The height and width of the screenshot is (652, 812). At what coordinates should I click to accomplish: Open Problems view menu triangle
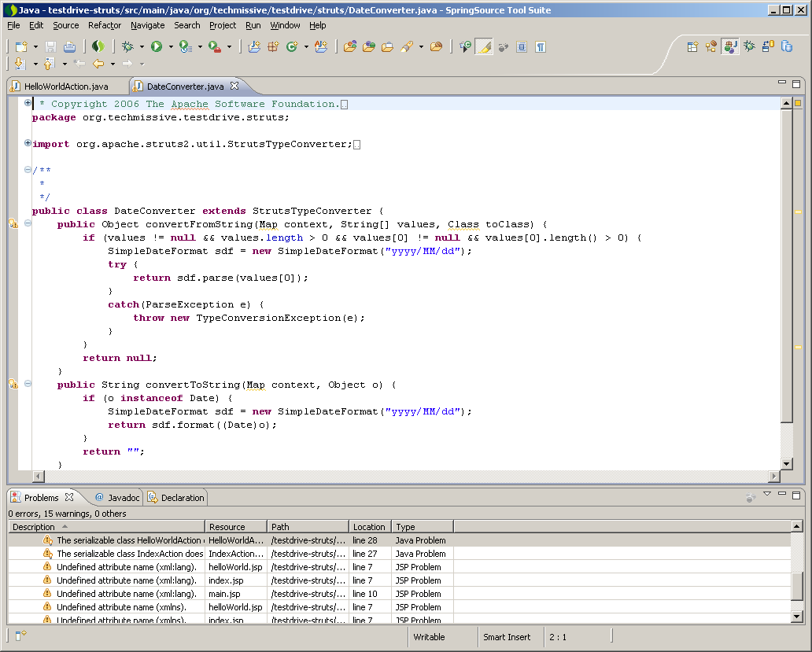click(767, 494)
